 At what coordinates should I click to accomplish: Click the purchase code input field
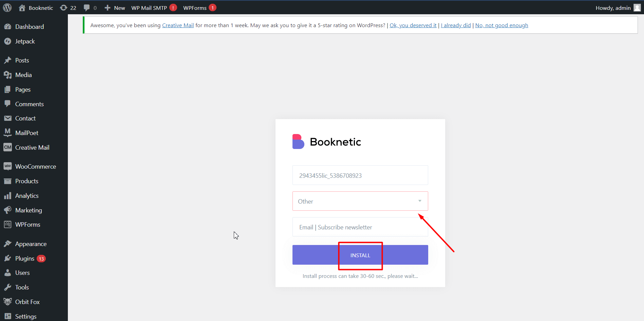(360, 175)
